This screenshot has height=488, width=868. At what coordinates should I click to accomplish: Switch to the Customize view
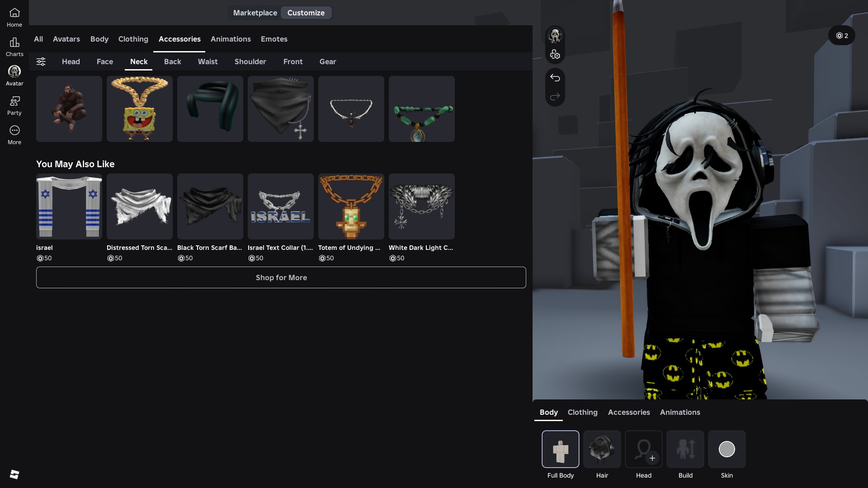[x=306, y=13]
